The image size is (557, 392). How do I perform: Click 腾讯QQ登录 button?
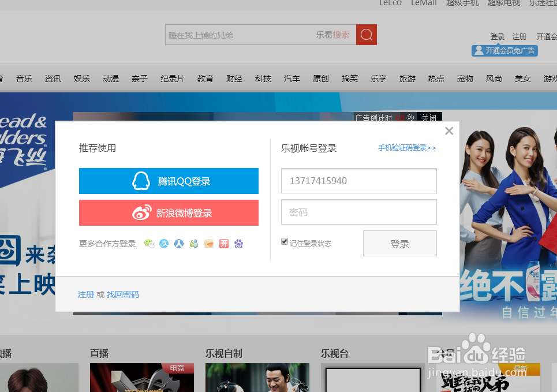tap(169, 181)
